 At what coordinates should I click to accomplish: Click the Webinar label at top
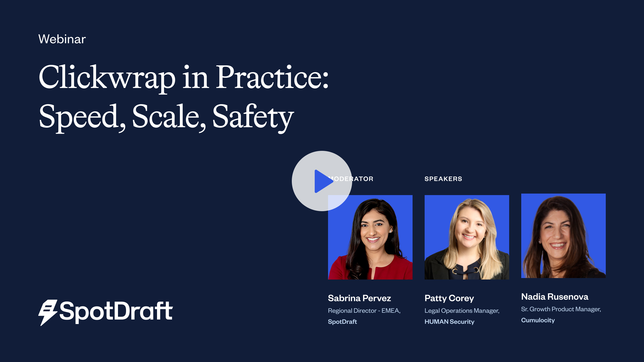(62, 39)
